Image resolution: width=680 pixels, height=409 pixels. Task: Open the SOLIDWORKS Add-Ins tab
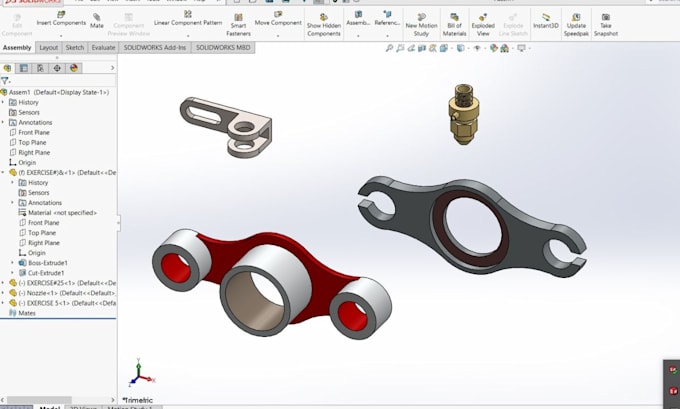pos(155,48)
